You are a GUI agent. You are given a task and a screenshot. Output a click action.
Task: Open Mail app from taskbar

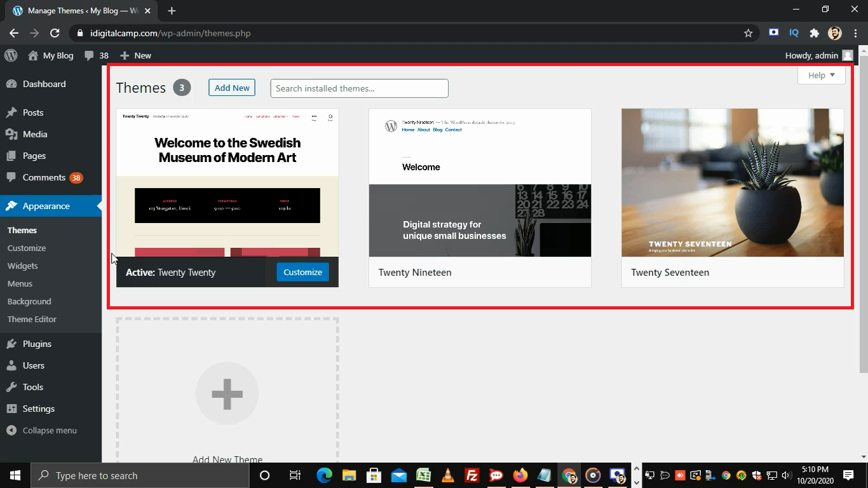[x=398, y=475]
